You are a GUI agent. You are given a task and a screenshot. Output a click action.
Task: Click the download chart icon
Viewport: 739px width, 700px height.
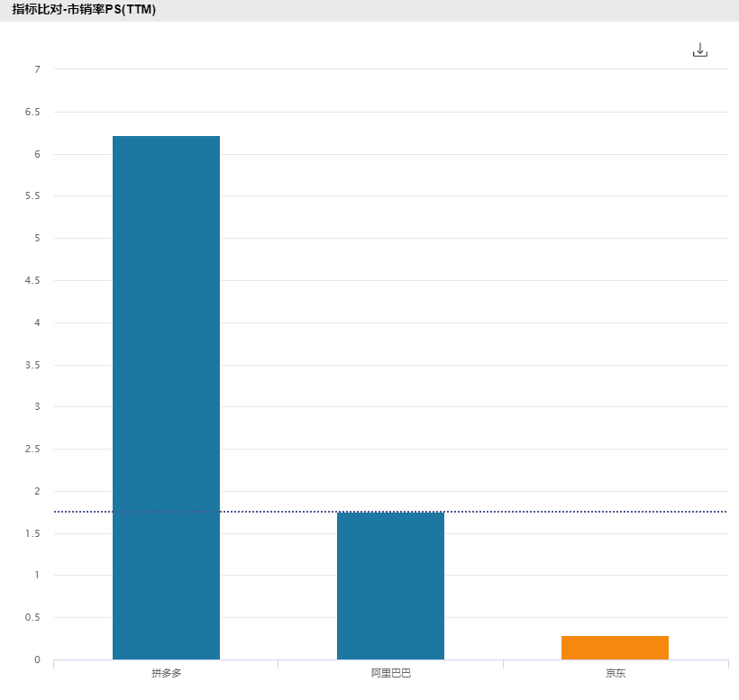(x=700, y=50)
